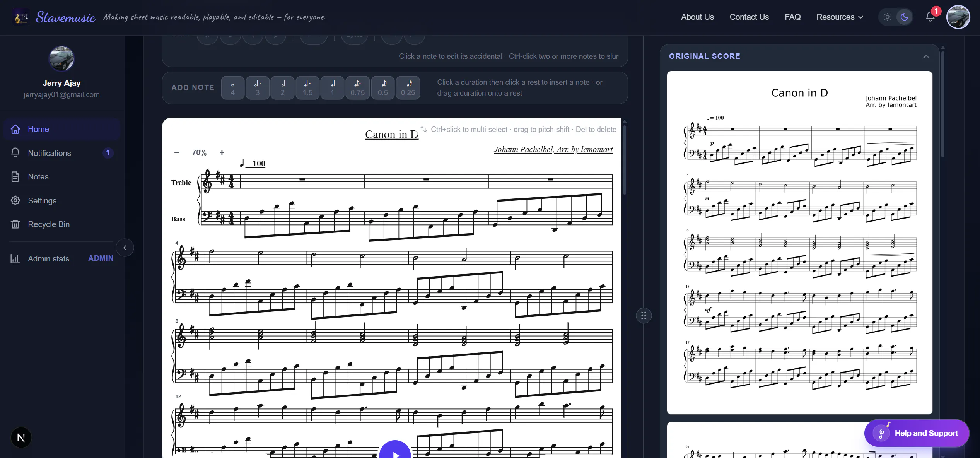Collapse the left sidebar
The height and width of the screenshot is (458, 980).
point(125,248)
